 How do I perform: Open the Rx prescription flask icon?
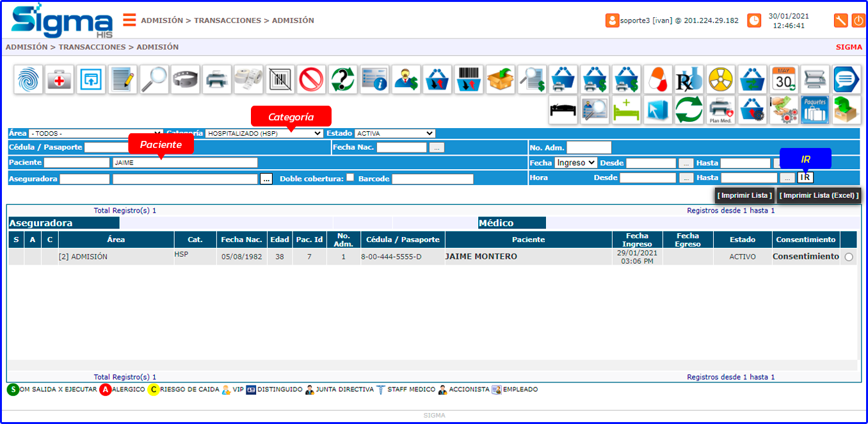689,80
